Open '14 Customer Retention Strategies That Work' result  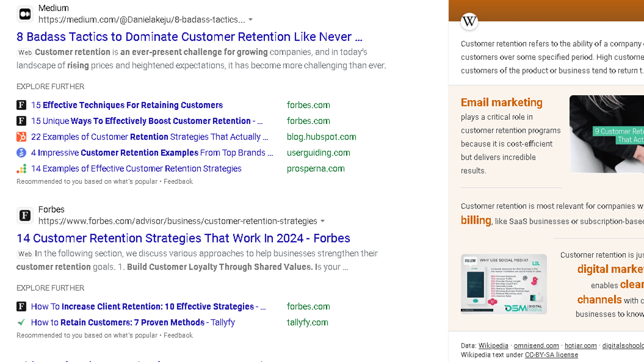tap(183, 238)
